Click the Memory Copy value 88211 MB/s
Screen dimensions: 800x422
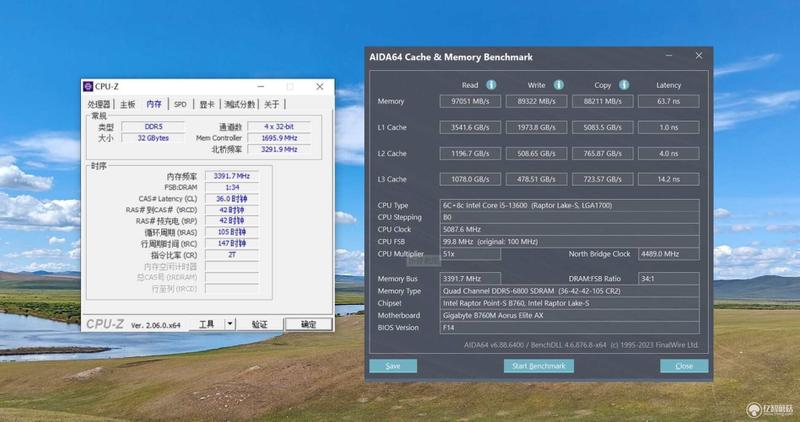[x=603, y=101]
